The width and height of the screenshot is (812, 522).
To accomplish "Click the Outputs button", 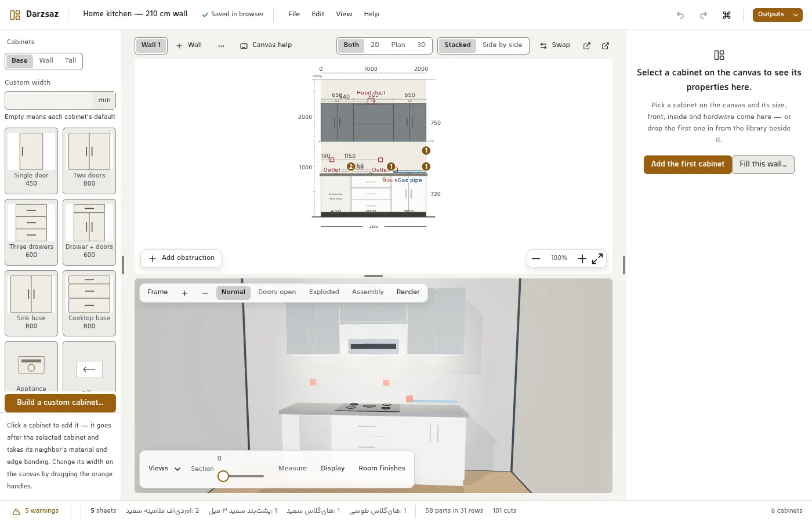I will point(771,14).
